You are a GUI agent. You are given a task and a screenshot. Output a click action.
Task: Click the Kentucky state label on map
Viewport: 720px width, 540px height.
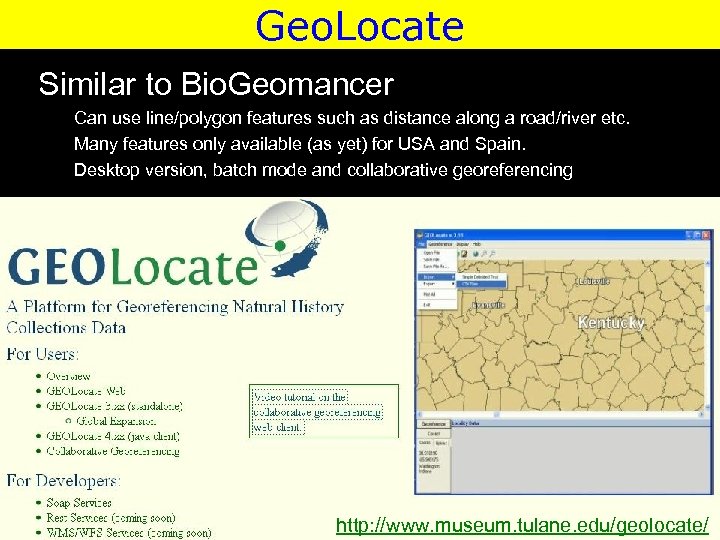pos(611,323)
